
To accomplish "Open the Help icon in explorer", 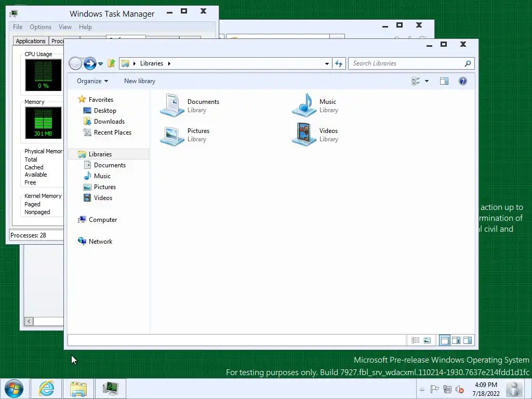I will click(x=463, y=81).
